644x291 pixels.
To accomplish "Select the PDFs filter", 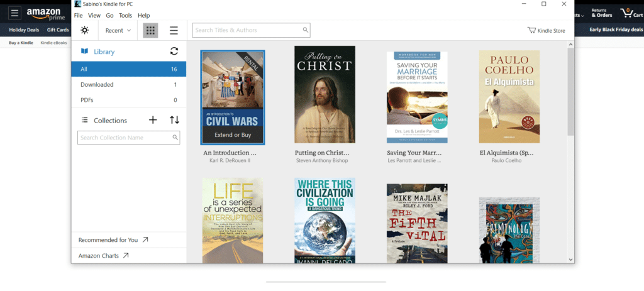I will point(128,100).
